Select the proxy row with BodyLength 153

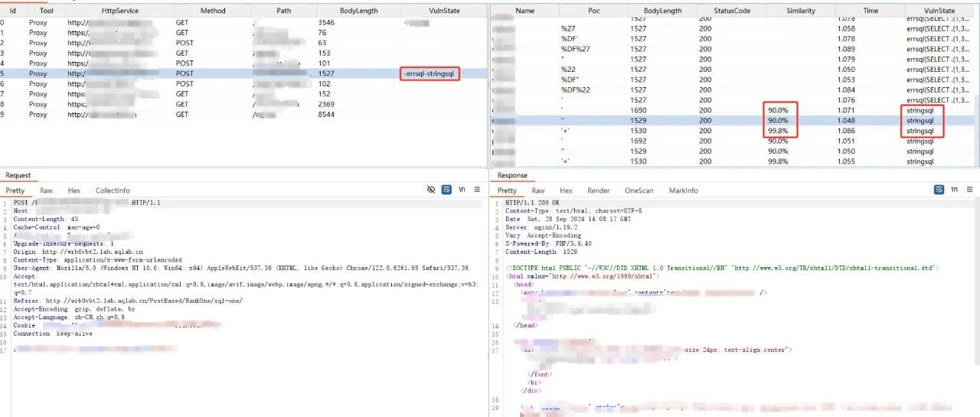[243, 54]
